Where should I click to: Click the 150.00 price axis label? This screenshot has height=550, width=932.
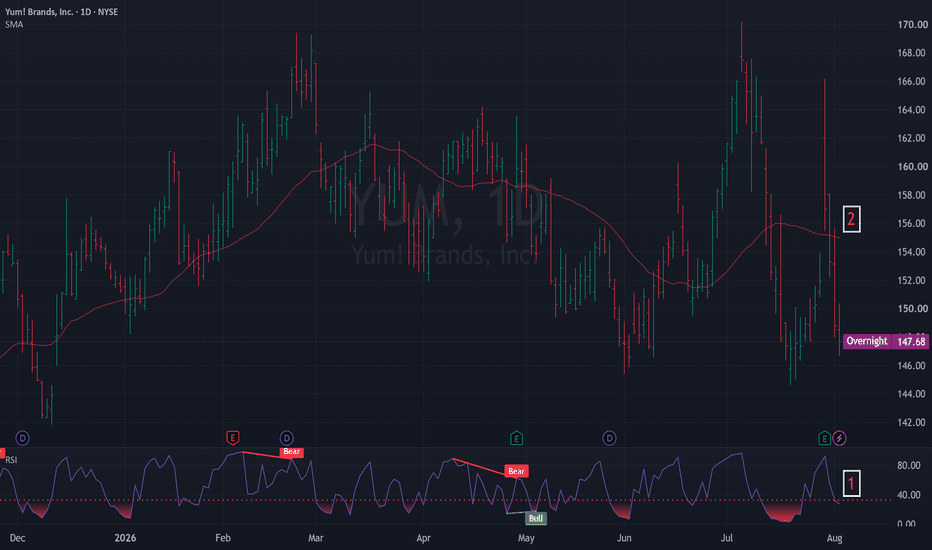coord(912,309)
